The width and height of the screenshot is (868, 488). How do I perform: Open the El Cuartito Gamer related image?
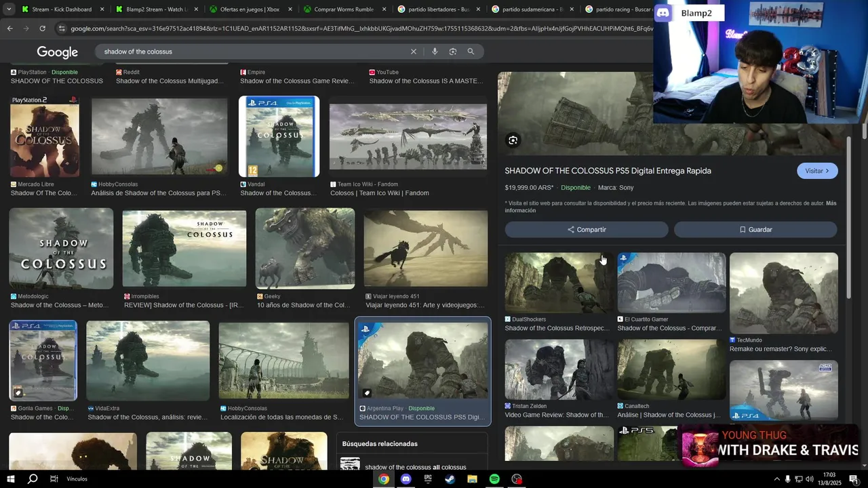tap(671, 283)
